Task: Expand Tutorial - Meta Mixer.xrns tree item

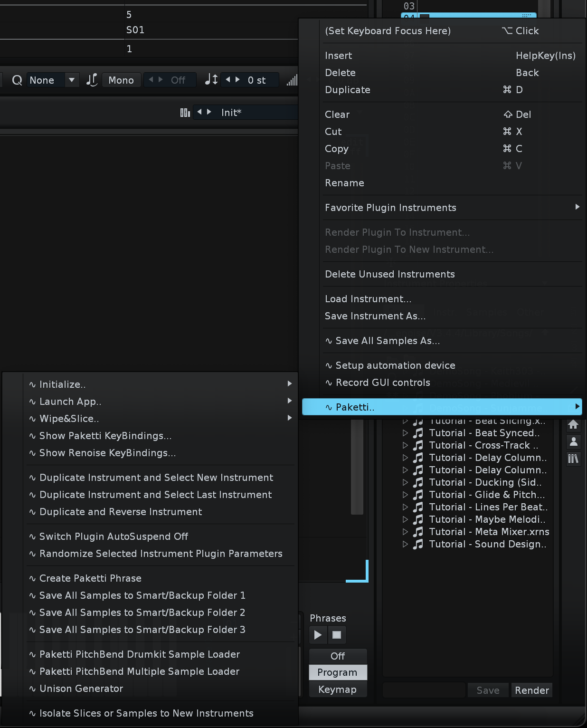Action: [405, 532]
